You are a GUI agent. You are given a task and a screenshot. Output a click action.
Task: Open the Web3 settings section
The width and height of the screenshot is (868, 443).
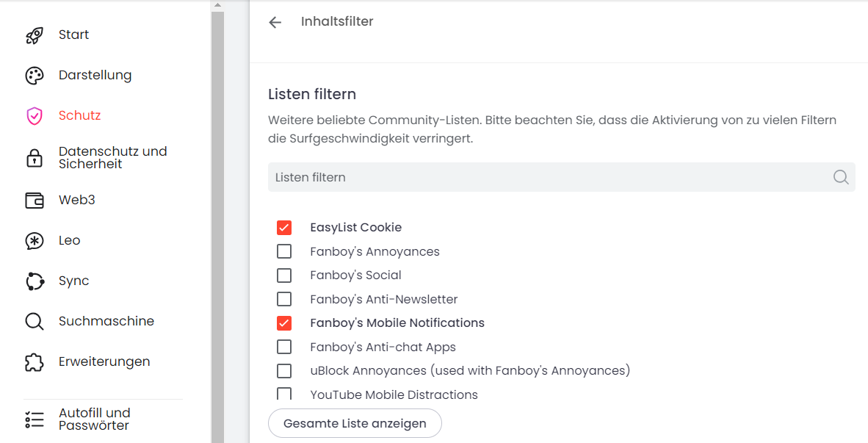77,200
